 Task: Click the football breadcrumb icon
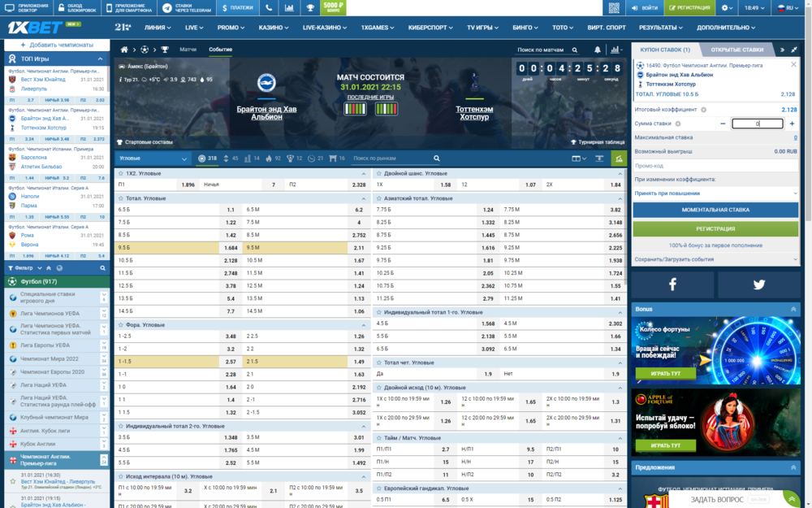145,50
